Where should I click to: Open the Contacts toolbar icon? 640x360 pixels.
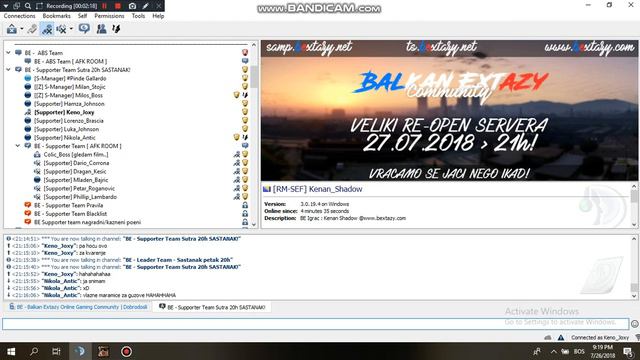101,29
